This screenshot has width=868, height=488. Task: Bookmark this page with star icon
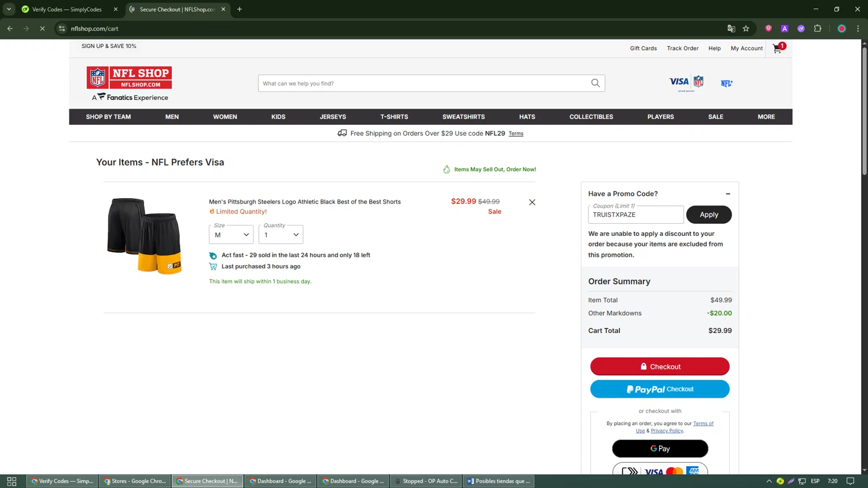pyautogui.click(x=746, y=28)
